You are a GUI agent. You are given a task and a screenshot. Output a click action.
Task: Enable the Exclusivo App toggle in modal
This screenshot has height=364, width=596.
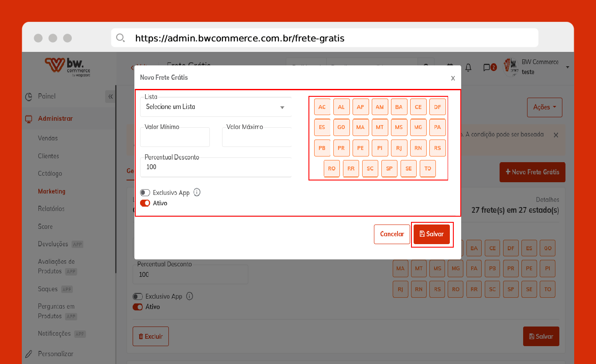(x=145, y=193)
